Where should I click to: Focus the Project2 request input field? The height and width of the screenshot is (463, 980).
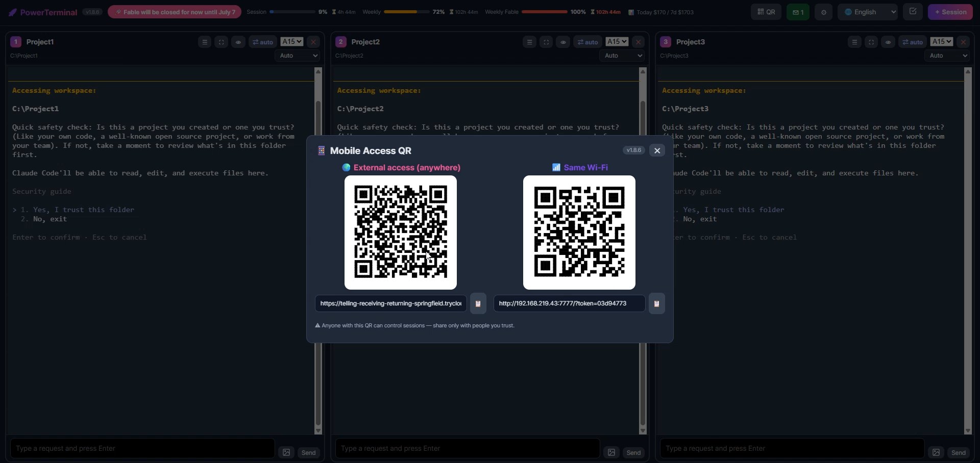pyautogui.click(x=468, y=449)
